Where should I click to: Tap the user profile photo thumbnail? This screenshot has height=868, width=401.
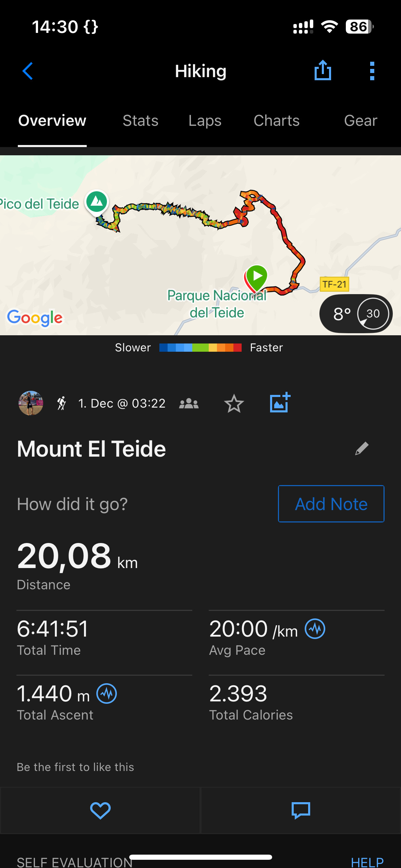31,403
